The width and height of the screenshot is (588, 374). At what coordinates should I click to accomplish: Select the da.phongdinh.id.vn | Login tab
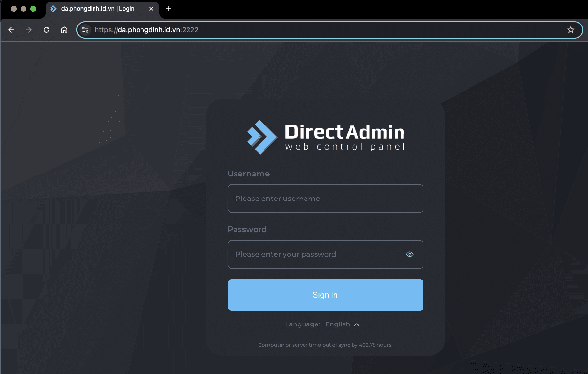click(102, 9)
